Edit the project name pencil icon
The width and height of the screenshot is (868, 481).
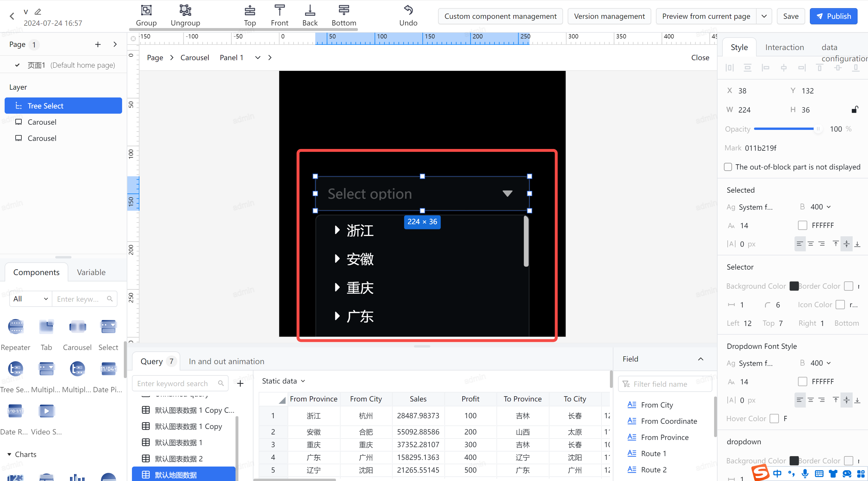click(x=38, y=12)
